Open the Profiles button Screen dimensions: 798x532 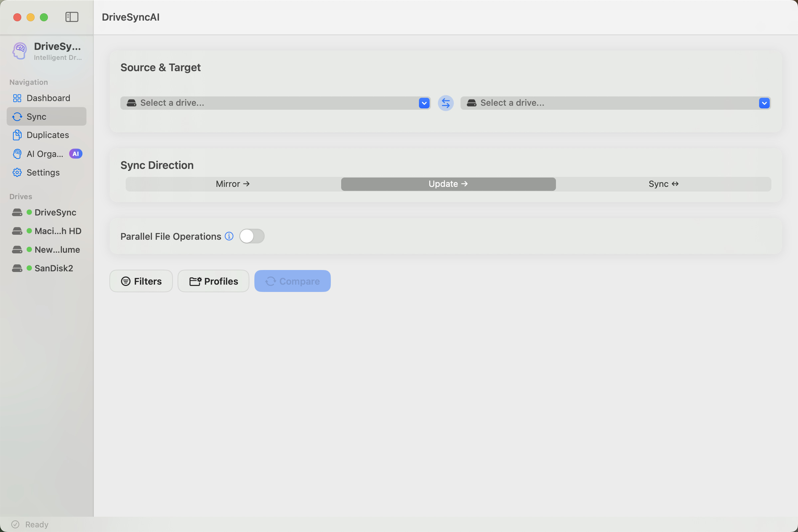(213, 281)
